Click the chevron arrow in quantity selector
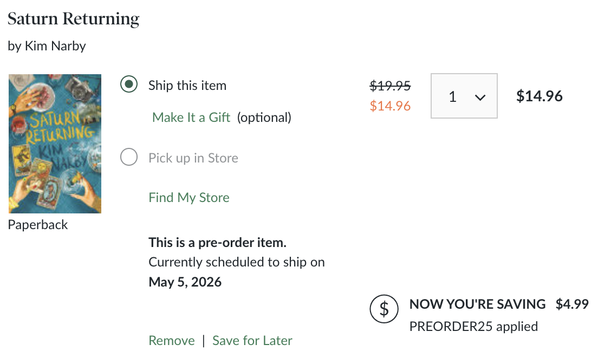Image resolution: width=611 pixels, height=364 pixels. [x=479, y=97]
